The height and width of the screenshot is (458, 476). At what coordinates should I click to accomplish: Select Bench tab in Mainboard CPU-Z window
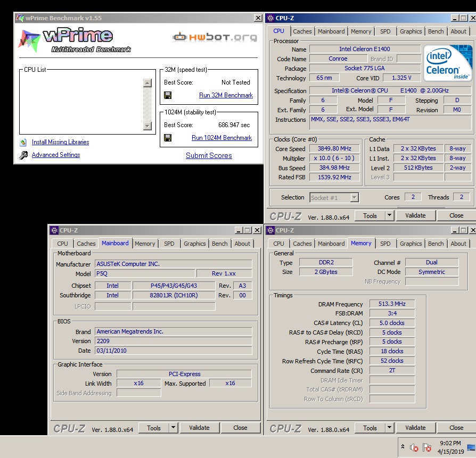[x=219, y=244]
